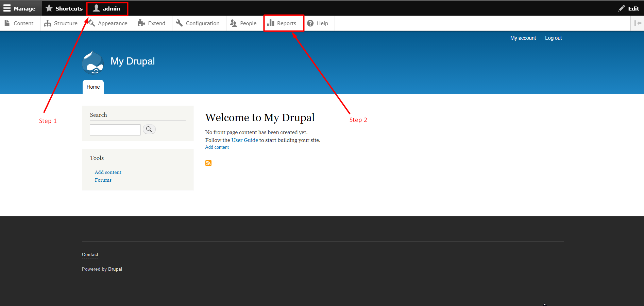Open the People administration page
This screenshot has width=644, height=306.
[243, 23]
